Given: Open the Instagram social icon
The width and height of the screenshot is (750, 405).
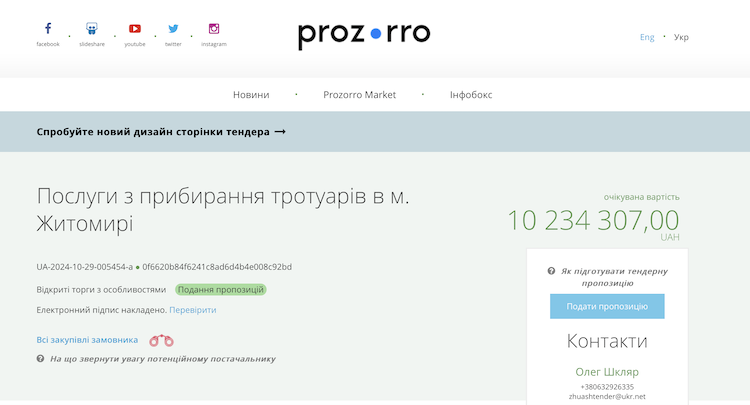Looking at the screenshot, I should pos(214,29).
